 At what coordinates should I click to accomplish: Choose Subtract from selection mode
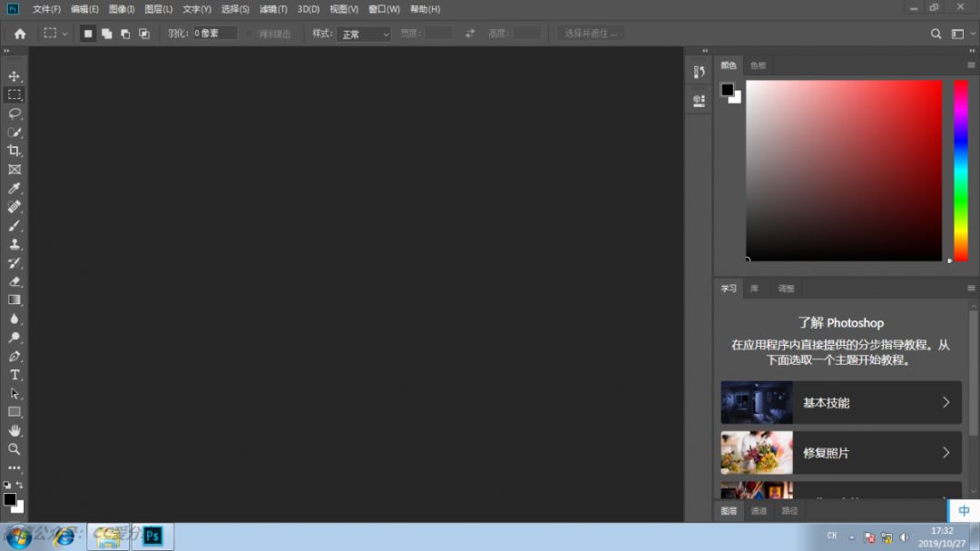(x=125, y=34)
